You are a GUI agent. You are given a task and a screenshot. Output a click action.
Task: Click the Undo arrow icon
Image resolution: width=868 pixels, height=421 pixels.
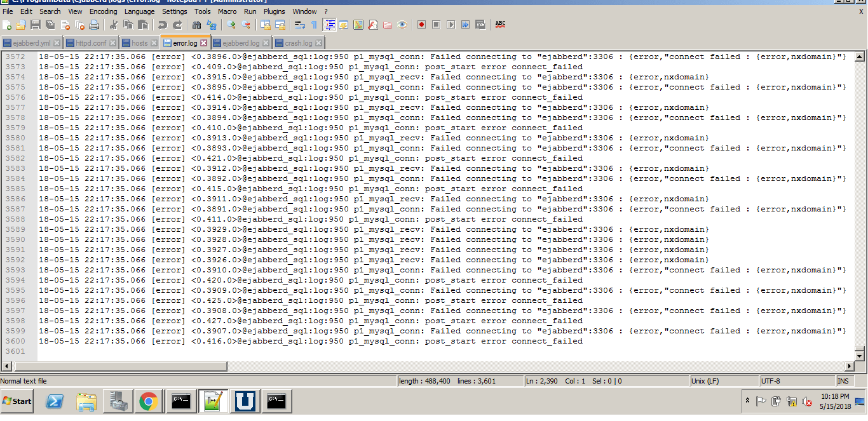163,25
